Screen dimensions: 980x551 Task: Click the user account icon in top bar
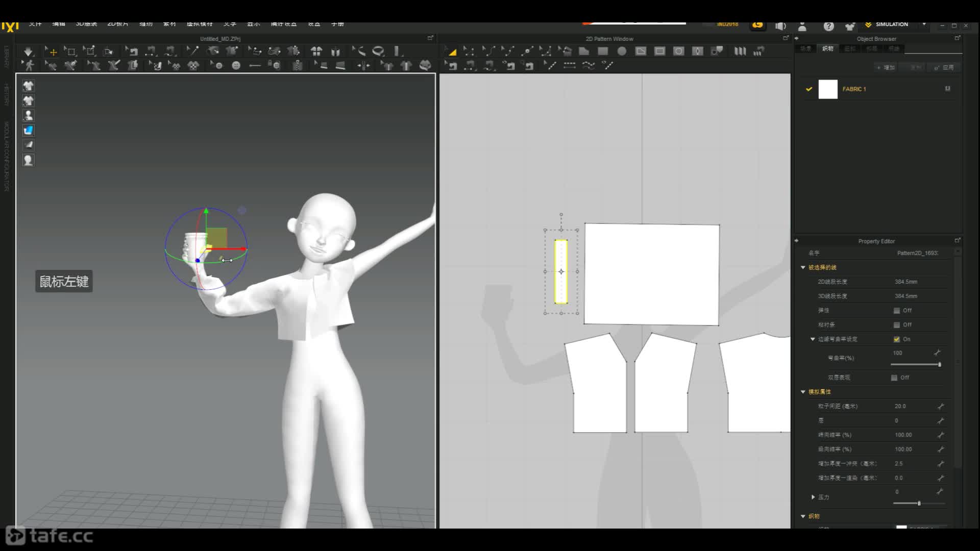coord(802,26)
